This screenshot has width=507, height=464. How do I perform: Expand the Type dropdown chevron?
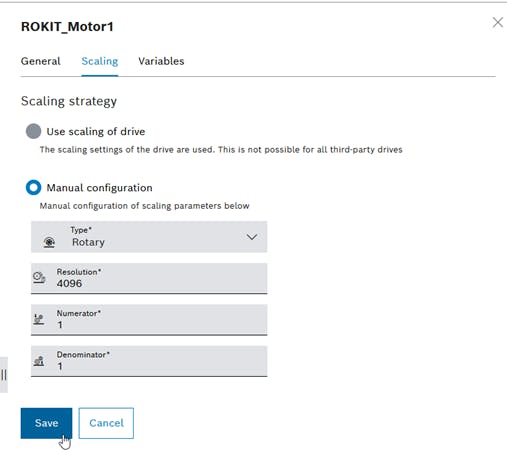click(x=252, y=237)
